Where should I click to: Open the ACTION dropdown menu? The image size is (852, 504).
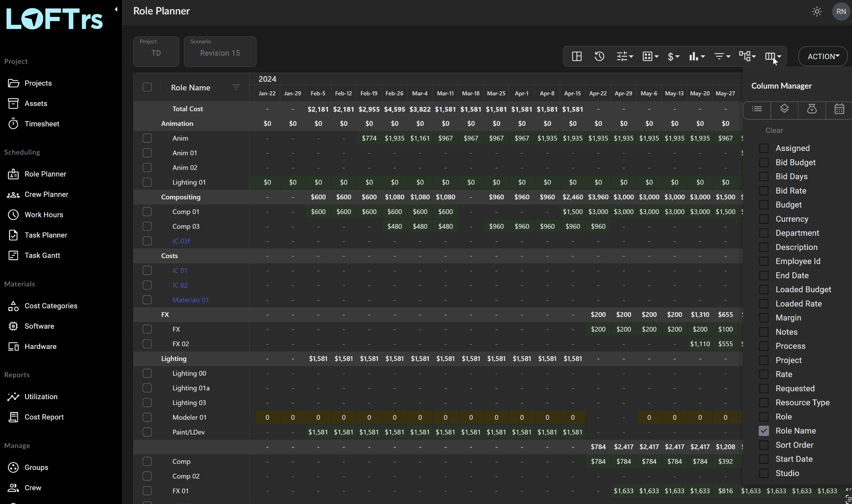coord(823,56)
